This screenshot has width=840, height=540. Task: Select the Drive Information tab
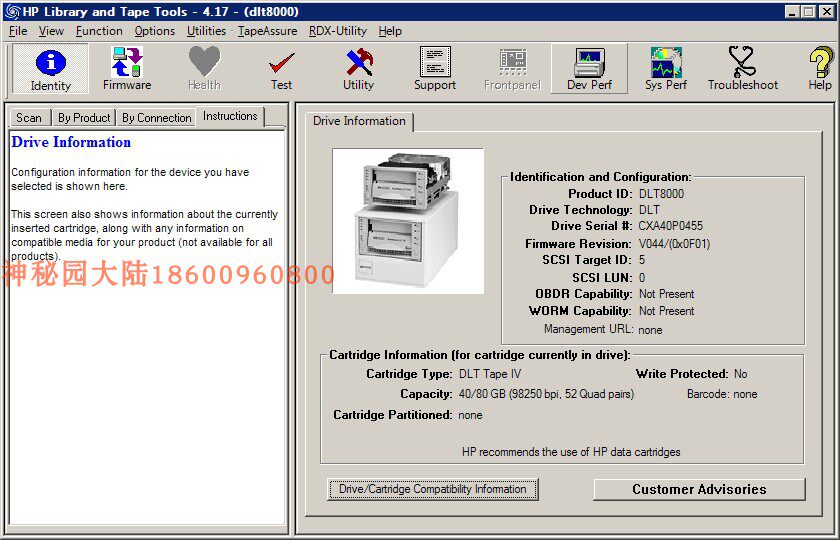(x=359, y=121)
